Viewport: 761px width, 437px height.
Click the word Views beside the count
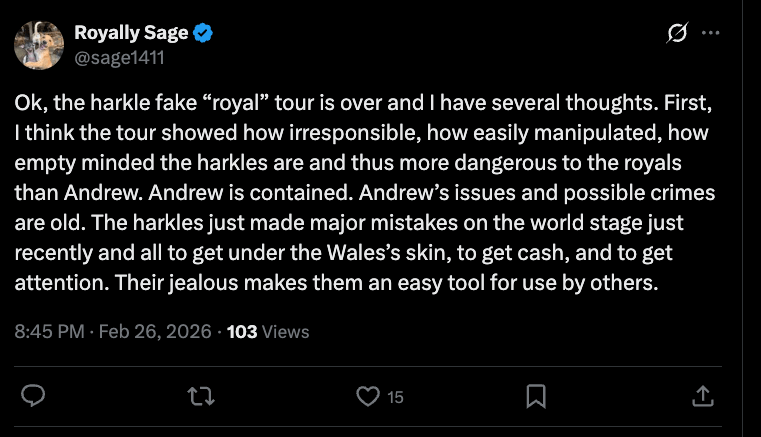coord(286,332)
